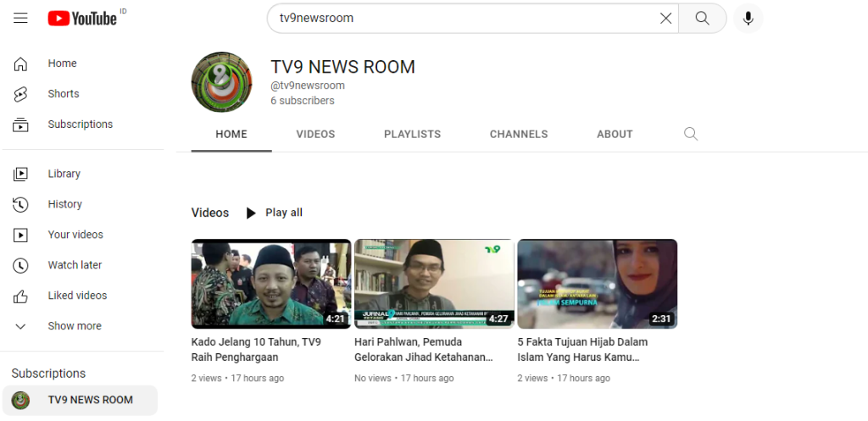
Task: Start voice search with the microphone
Action: point(748,19)
